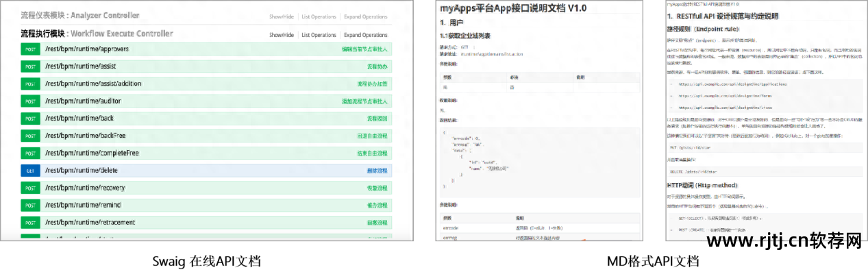Click the 流程驳回 description on the back row
This screenshot has height=272, width=868.
click(377, 119)
